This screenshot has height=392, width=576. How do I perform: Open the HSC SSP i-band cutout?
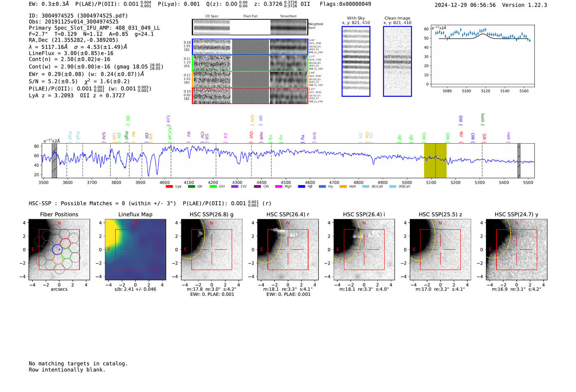click(364, 250)
